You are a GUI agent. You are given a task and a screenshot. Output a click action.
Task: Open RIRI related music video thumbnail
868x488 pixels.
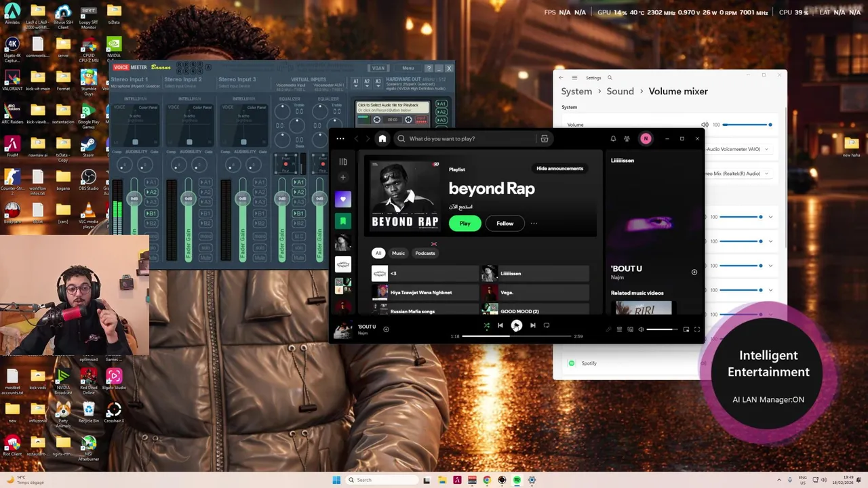pyautogui.click(x=642, y=308)
